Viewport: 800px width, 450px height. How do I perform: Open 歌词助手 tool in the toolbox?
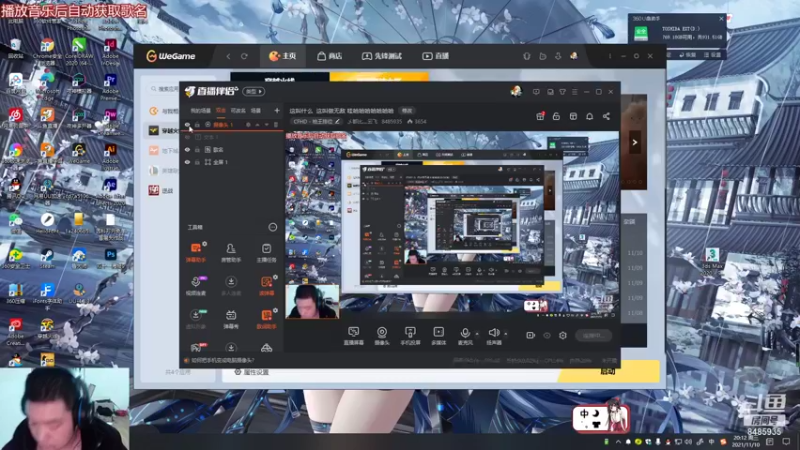click(266, 319)
